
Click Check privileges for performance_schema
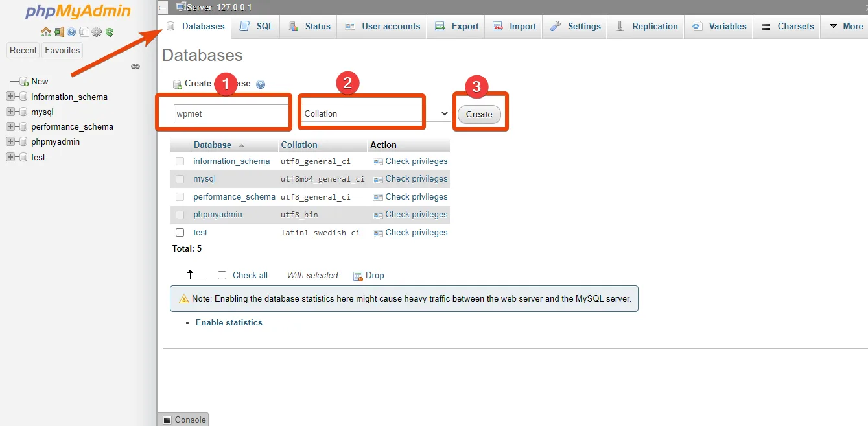coord(416,197)
